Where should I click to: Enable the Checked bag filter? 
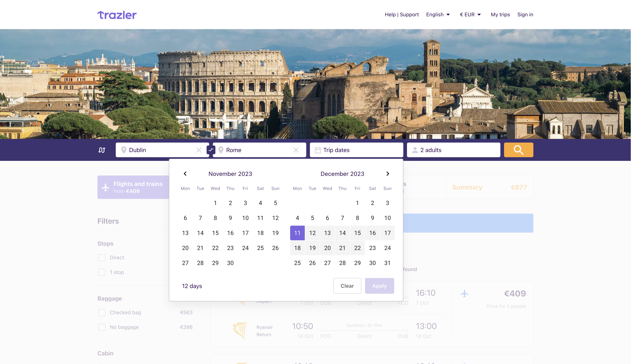tap(102, 313)
